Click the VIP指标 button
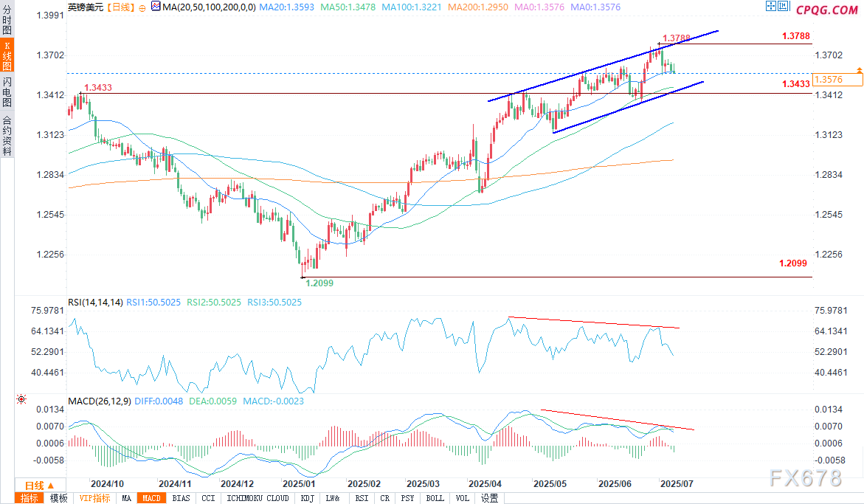 [95, 498]
